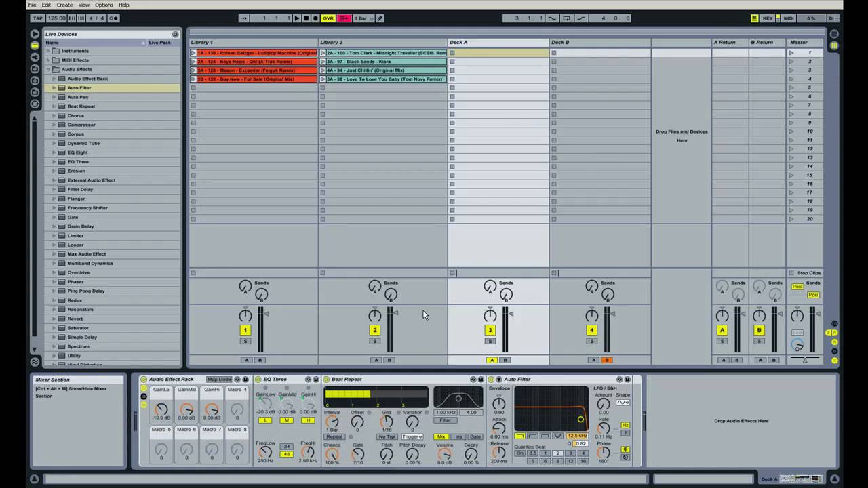Toggle the browser show/hide arrow icon
Image resolution: width=868 pixels, height=488 pixels.
35,33
